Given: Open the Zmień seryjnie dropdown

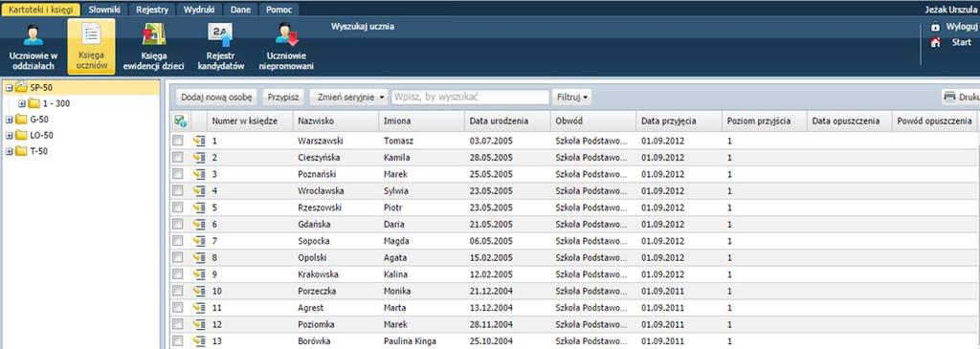Looking at the screenshot, I should (x=348, y=97).
